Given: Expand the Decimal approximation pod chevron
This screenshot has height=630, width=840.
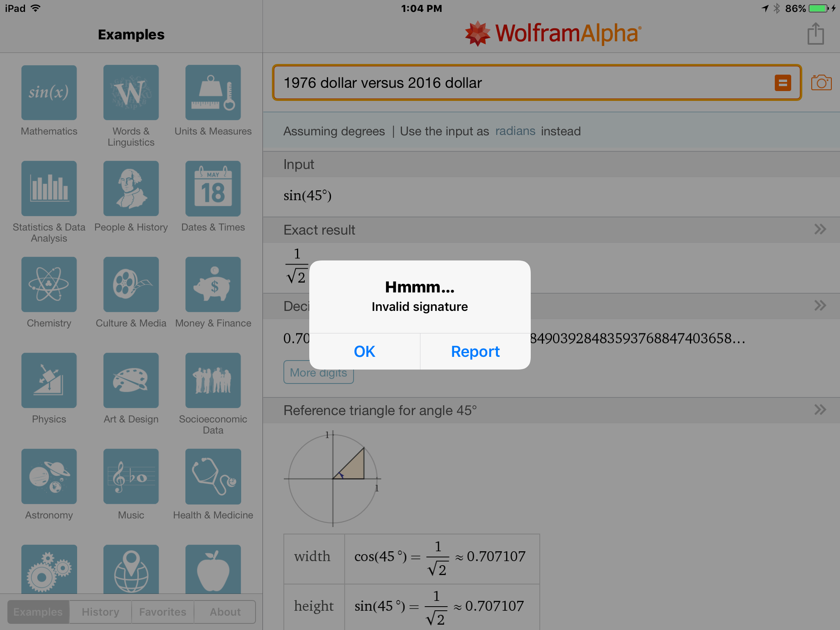Looking at the screenshot, I should [x=820, y=306].
